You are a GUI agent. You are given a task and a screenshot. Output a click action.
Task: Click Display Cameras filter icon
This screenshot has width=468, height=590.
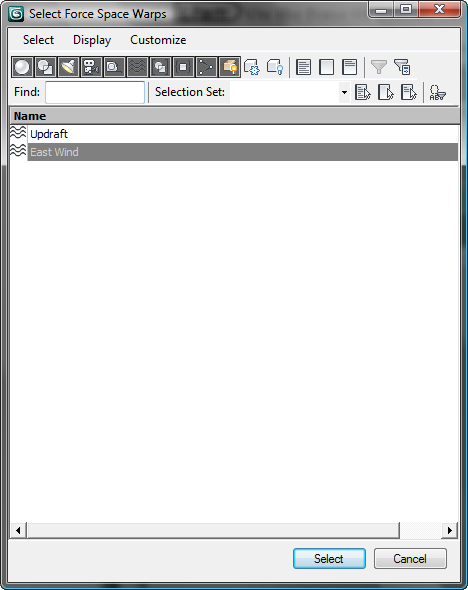click(x=91, y=67)
